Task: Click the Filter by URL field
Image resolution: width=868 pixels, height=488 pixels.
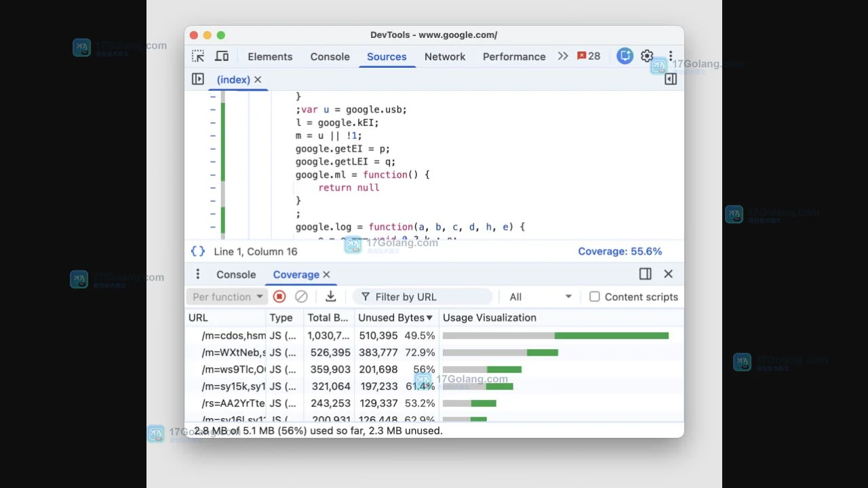Action: tap(423, 297)
